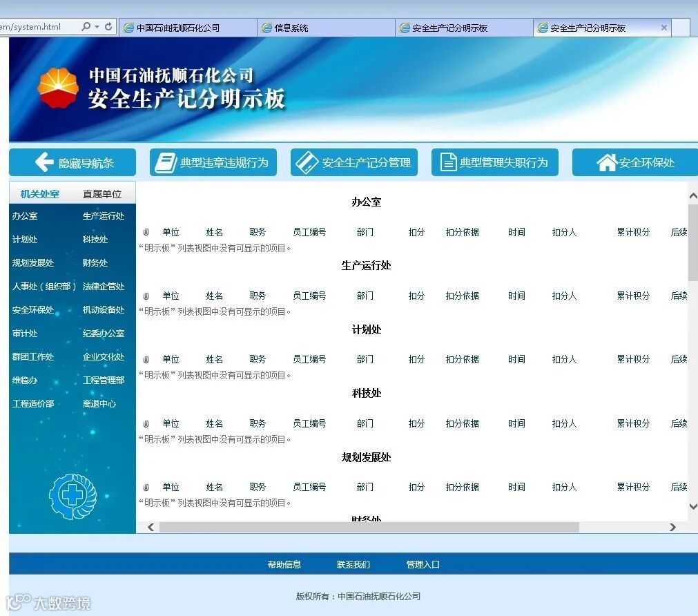Click the PetroChina logo in the banner
The width and height of the screenshot is (698, 616).
click(58, 88)
